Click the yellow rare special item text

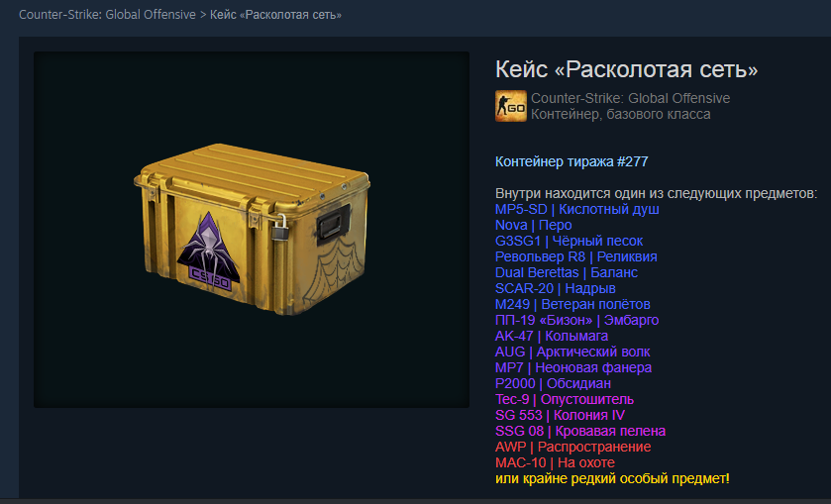[x=612, y=479]
